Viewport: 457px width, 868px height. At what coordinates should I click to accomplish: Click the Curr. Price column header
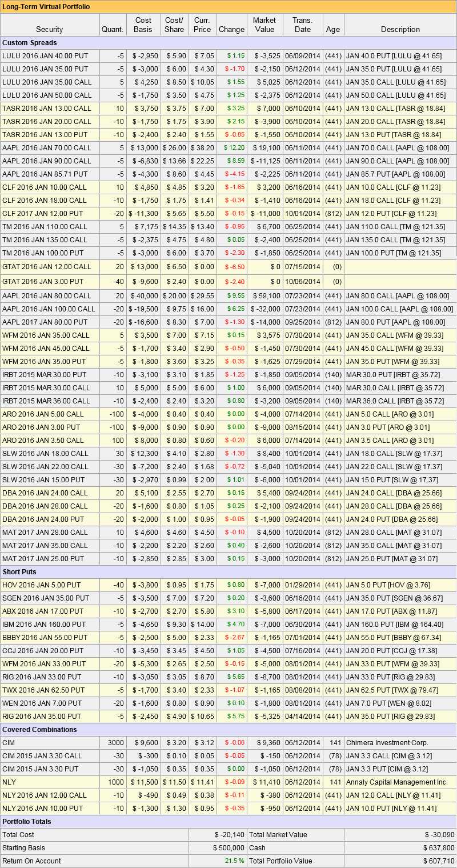pyautogui.click(x=202, y=25)
